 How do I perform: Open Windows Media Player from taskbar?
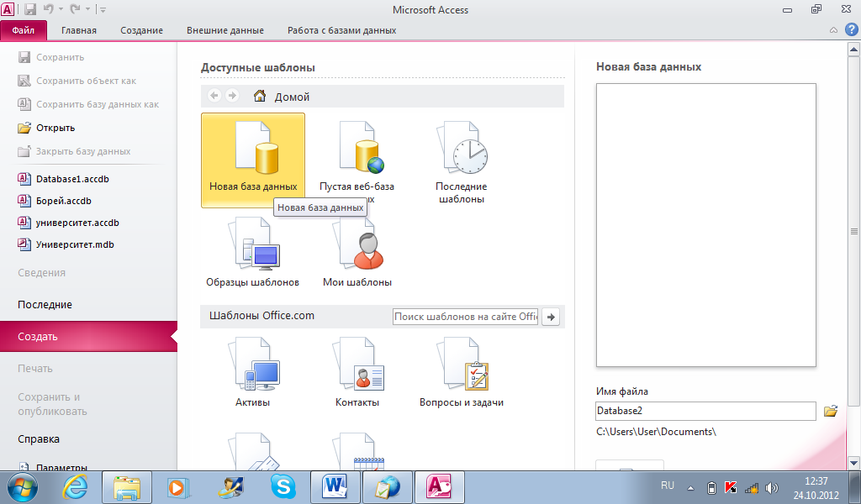coord(178,487)
